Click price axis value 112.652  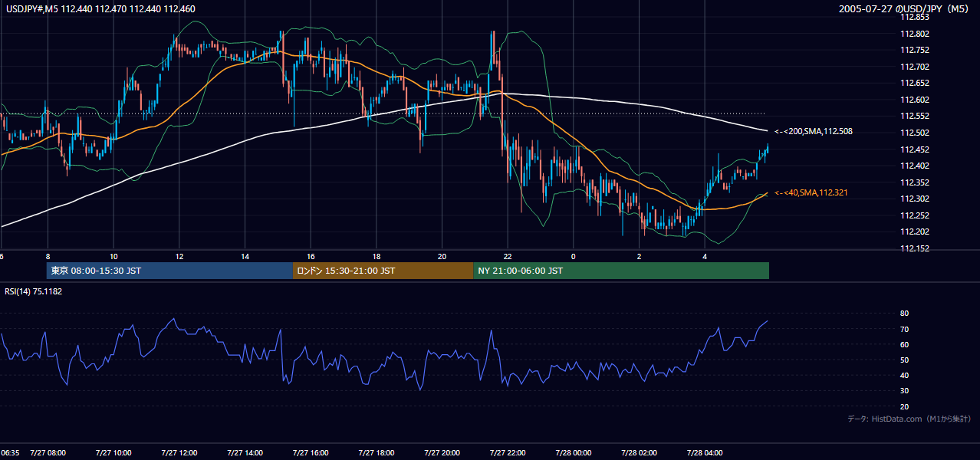coord(916,83)
